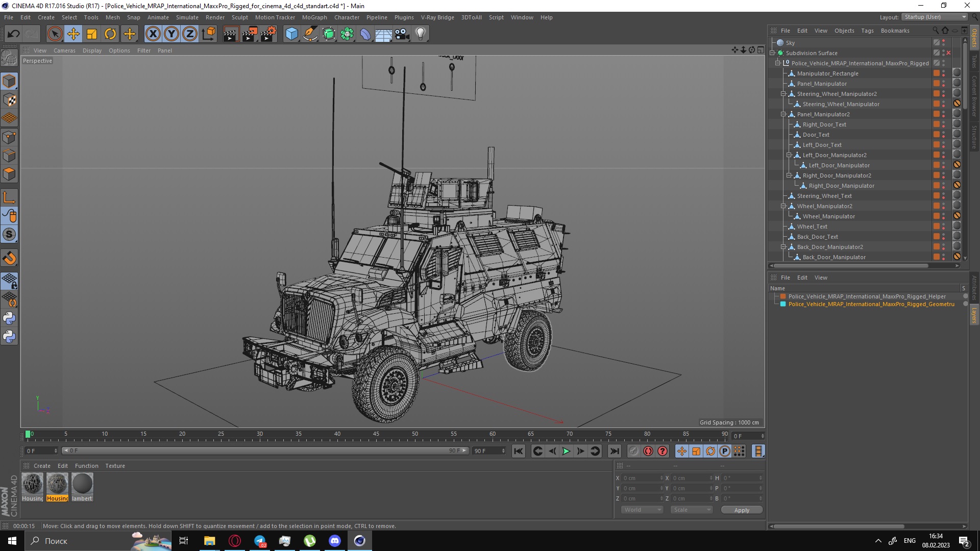The width and height of the screenshot is (980, 551).
Task: Select the lambert material thumbnail
Action: [82, 484]
